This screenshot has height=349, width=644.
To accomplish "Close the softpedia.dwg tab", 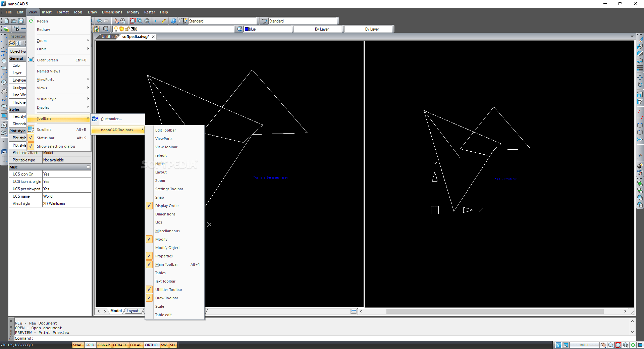I will click(x=153, y=37).
